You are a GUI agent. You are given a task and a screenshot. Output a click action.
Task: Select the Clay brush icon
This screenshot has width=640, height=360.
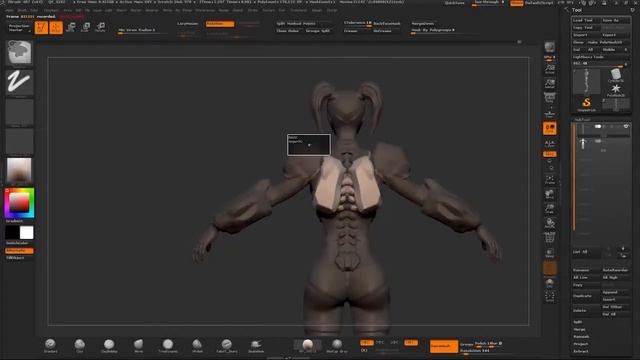[x=80, y=345]
